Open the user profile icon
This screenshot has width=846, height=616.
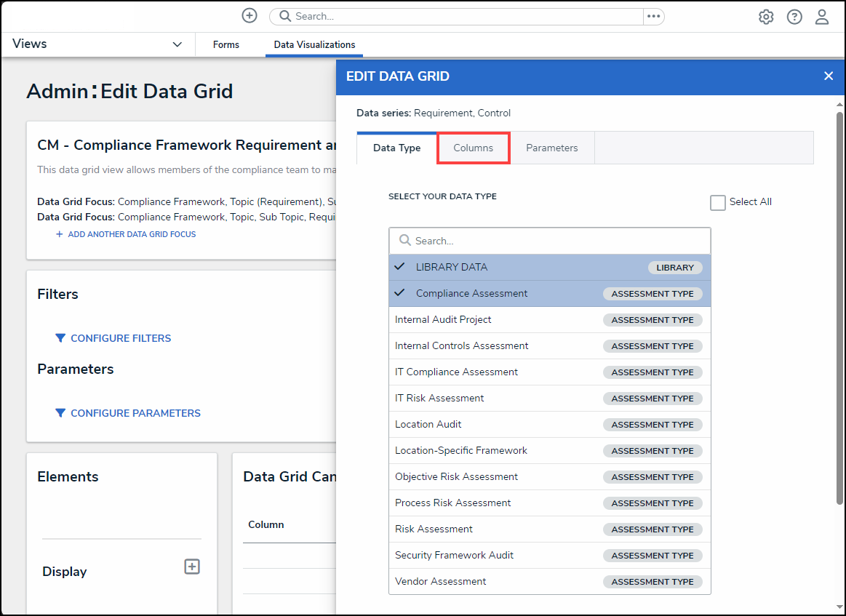coord(822,17)
